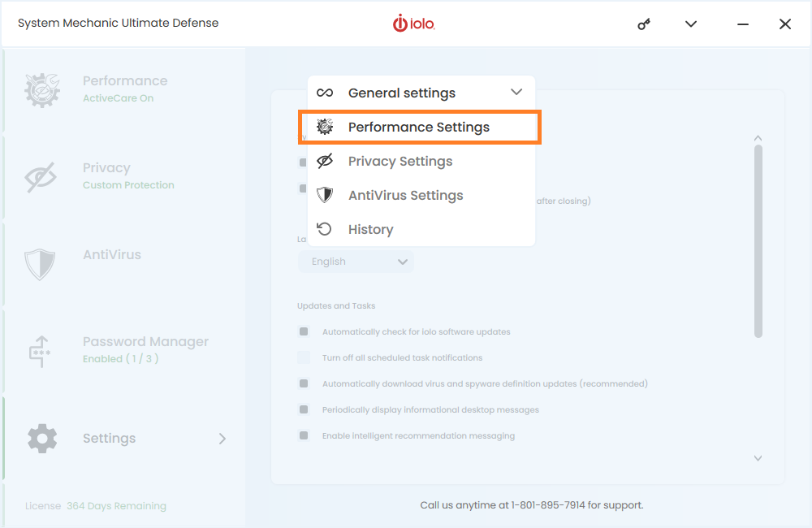Image resolution: width=812 pixels, height=528 pixels.
Task: Click the License 364 Days Remaining text
Action: [x=96, y=506]
